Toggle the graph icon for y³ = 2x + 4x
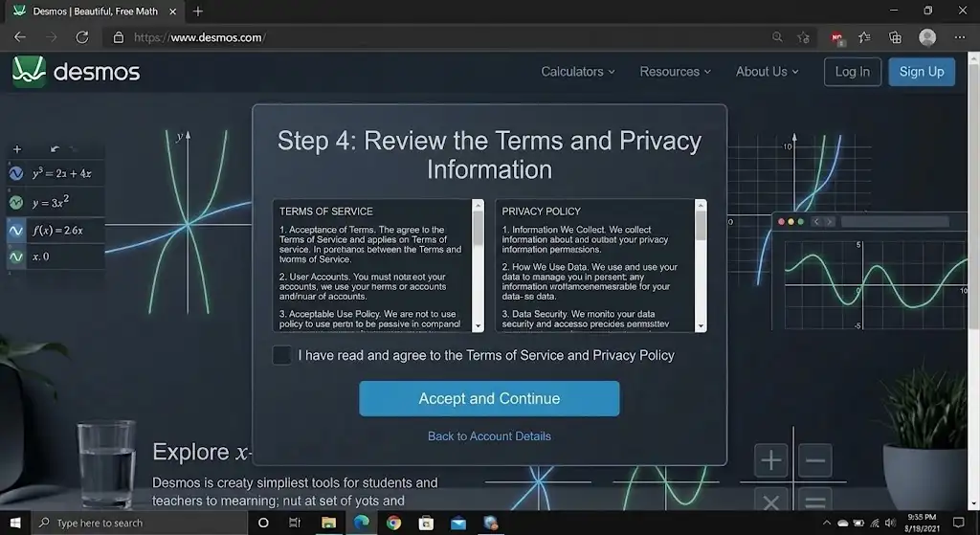Screen dimensions: 980x535 coord(16,173)
